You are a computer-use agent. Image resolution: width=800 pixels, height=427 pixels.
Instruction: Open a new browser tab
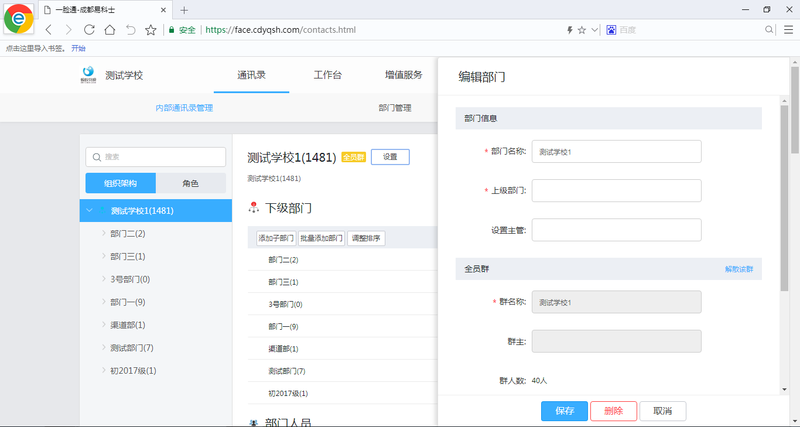point(184,9)
